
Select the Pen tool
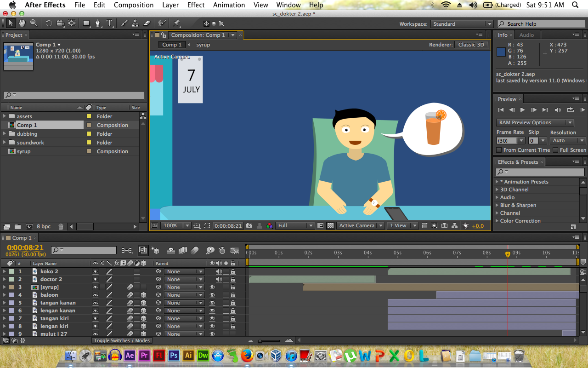point(98,23)
